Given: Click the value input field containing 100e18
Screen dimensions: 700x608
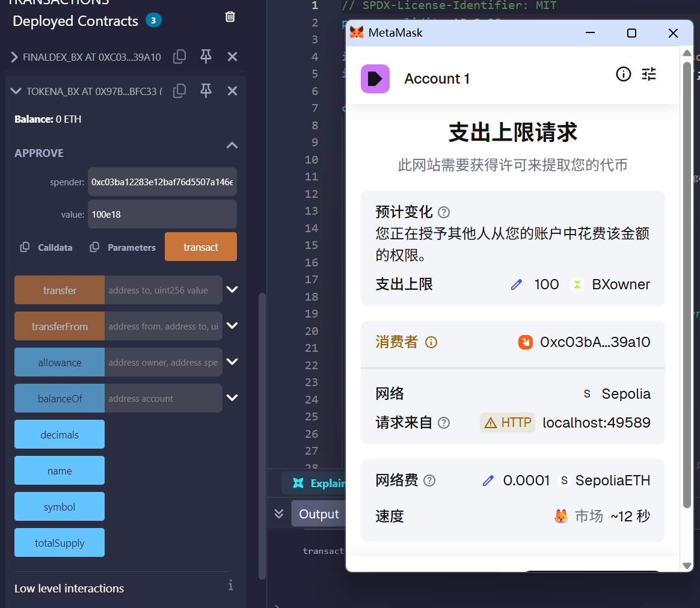Looking at the screenshot, I should pyautogui.click(x=162, y=214).
